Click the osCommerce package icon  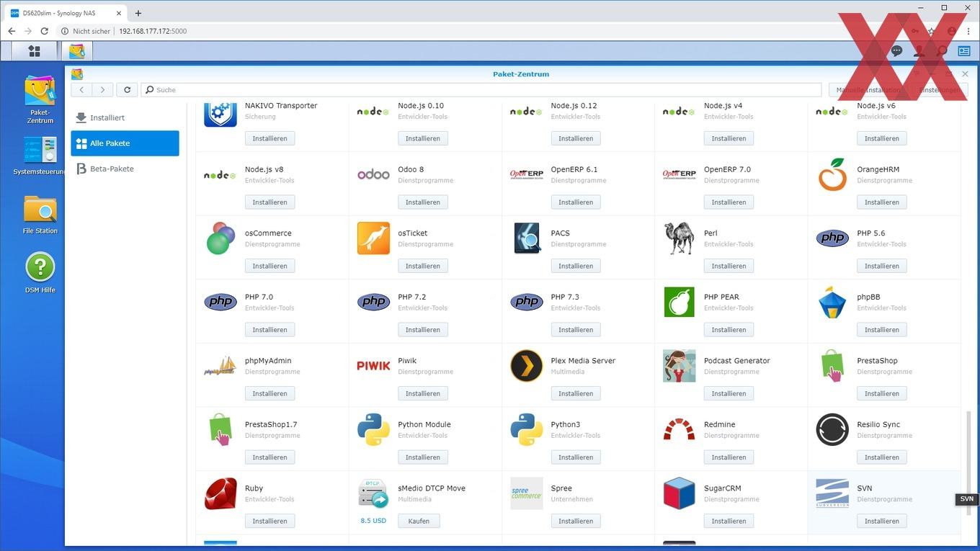coord(220,238)
